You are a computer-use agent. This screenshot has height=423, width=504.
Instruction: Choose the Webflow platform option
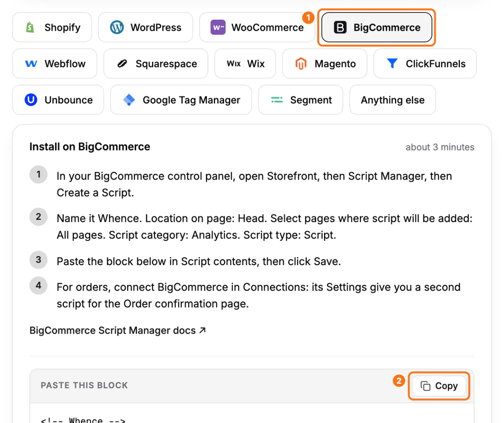pyautogui.click(x=55, y=63)
